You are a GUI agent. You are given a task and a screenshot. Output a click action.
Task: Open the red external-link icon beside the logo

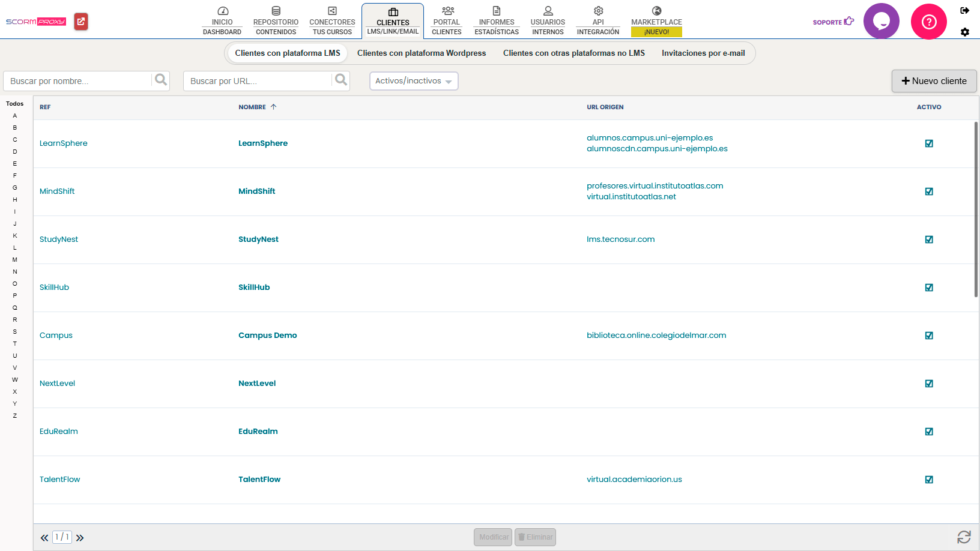(x=81, y=22)
